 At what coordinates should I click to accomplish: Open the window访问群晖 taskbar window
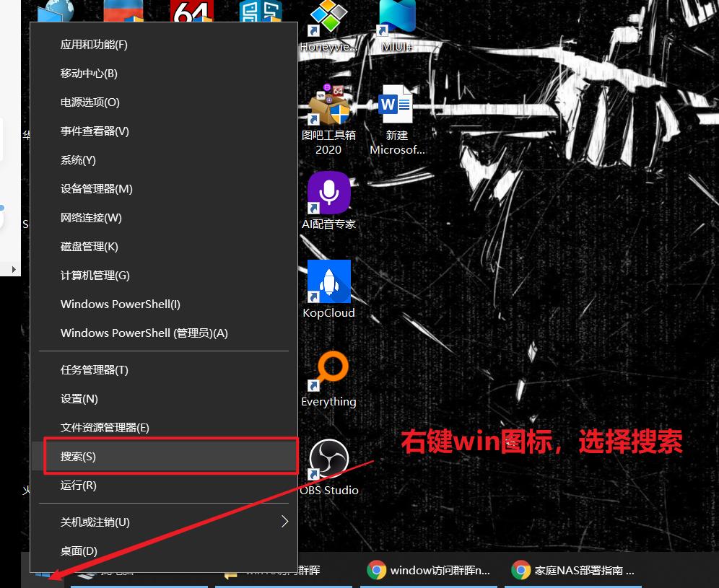[x=433, y=569]
